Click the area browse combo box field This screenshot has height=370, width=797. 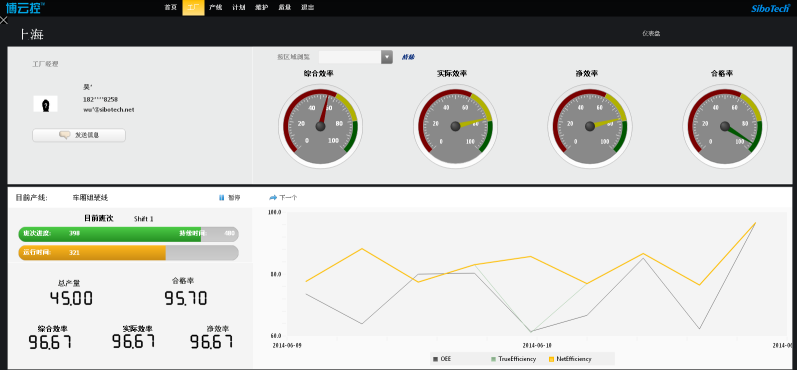[356, 57]
